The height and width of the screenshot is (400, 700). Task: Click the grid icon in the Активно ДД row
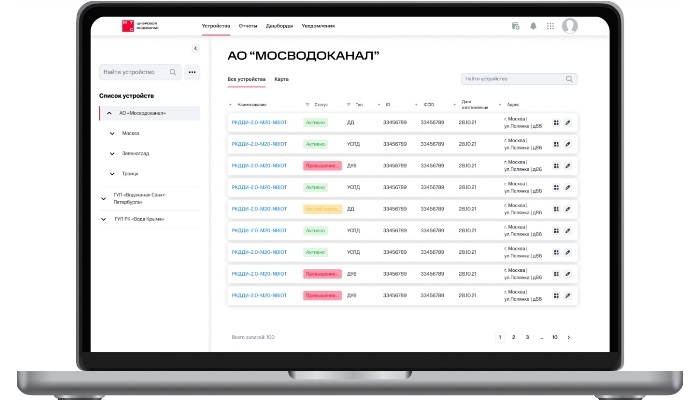556,122
